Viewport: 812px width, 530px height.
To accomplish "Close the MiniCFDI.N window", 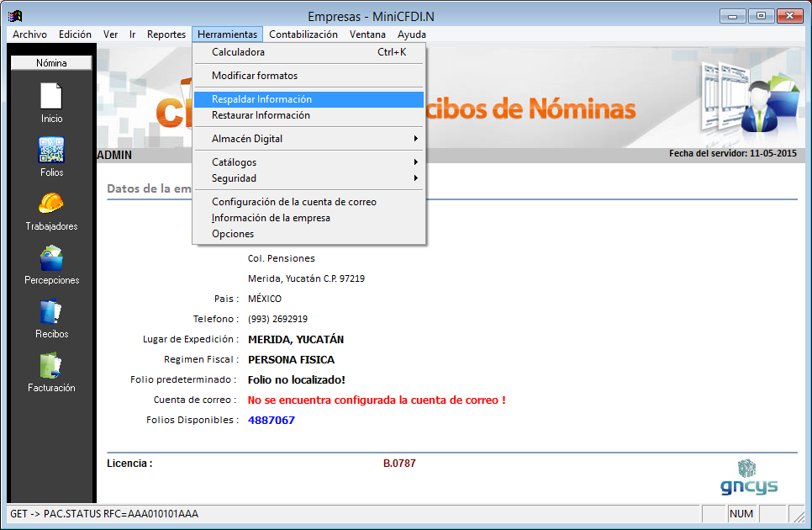I will (790, 16).
